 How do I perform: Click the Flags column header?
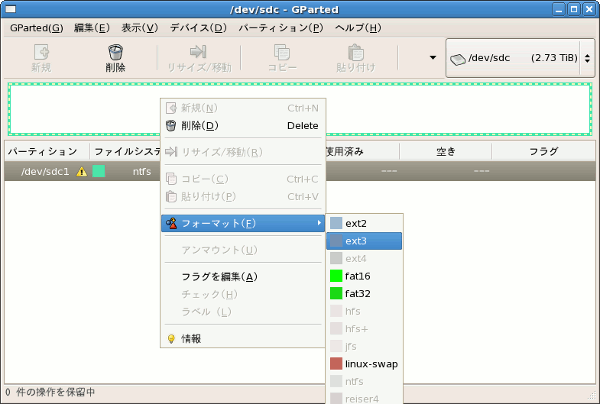coord(543,152)
